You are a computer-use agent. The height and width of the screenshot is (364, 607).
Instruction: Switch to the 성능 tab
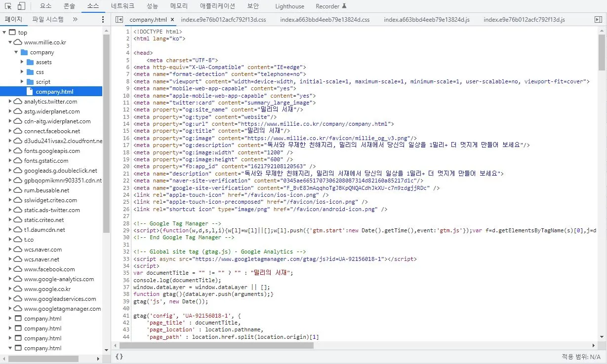click(x=153, y=6)
